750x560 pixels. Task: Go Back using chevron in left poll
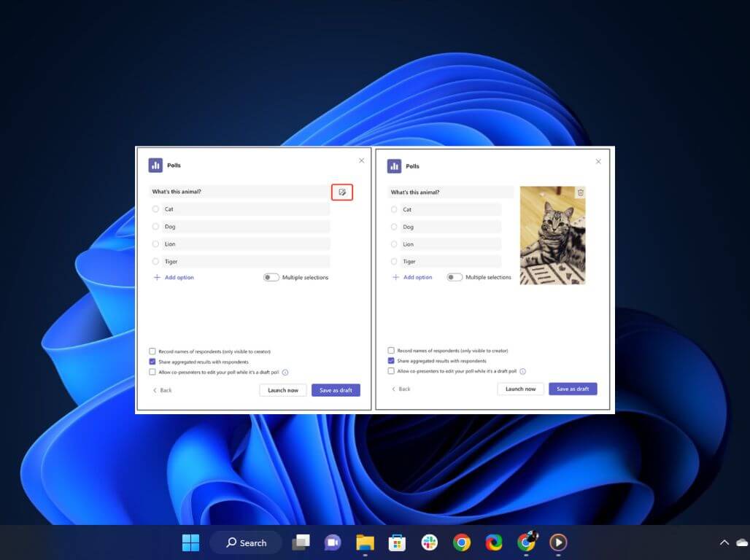pos(155,391)
